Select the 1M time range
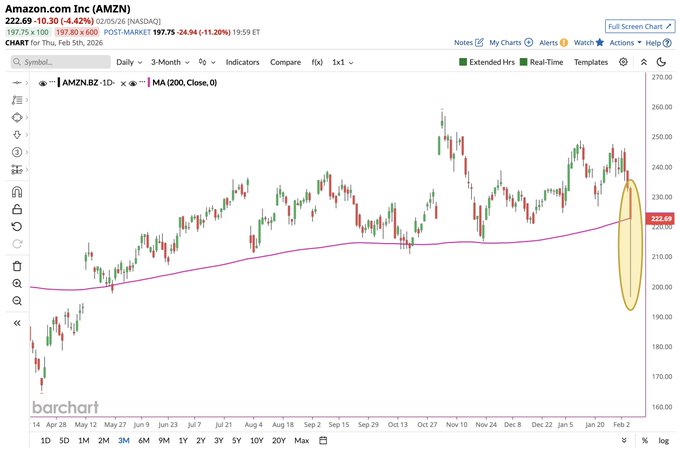This screenshot has width=680, height=453. [x=84, y=440]
